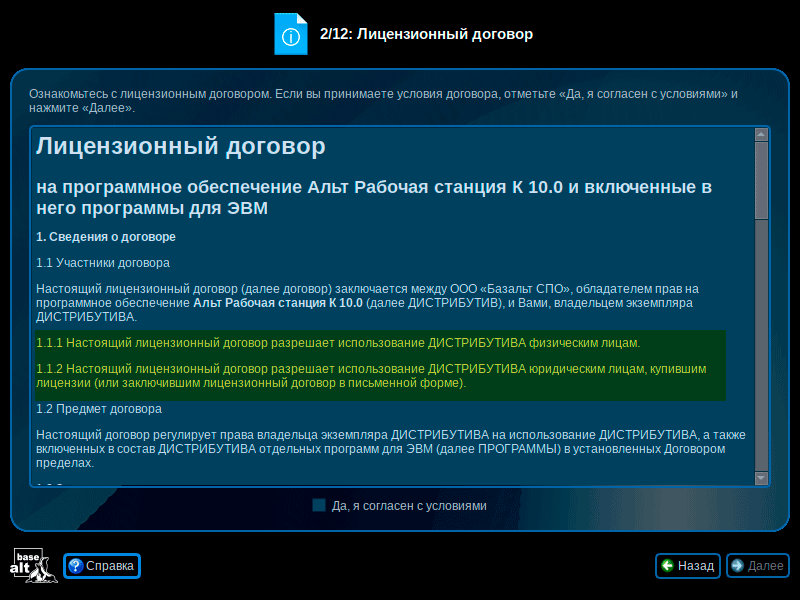The height and width of the screenshot is (600, 800).
Task: Go back with the Назад button
Action: tap(688, 566)
